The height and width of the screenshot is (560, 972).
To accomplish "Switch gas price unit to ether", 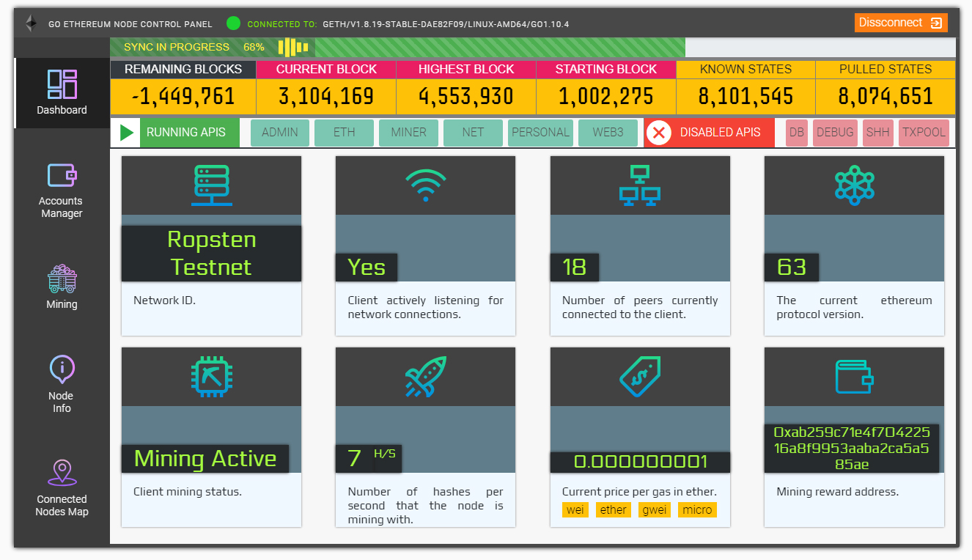I will [x=614, y=509].
